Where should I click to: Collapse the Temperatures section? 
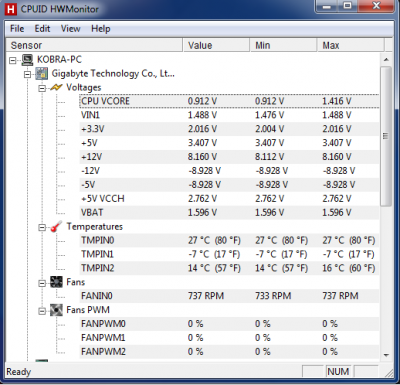pos(42,228)
